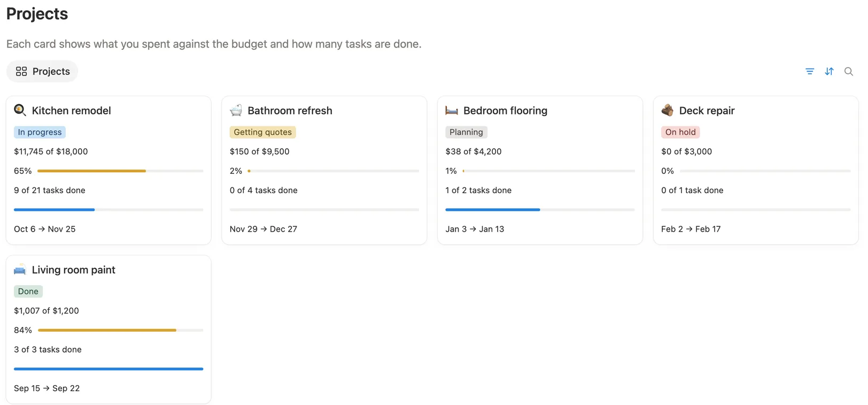Select the Projects gallery view tab
The width and height of the screenshot is (868, 405).
[x=42, y=71]
